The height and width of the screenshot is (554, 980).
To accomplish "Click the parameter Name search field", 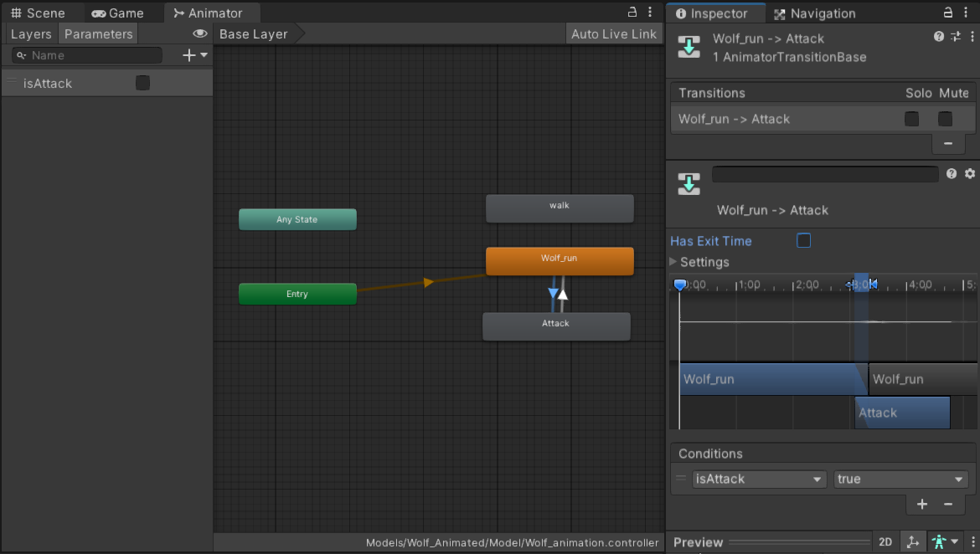I will 87,55.
